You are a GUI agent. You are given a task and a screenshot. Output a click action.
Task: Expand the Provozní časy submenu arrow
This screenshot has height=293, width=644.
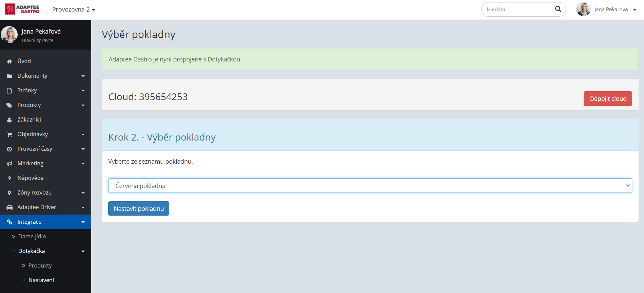tap(83, 149)
